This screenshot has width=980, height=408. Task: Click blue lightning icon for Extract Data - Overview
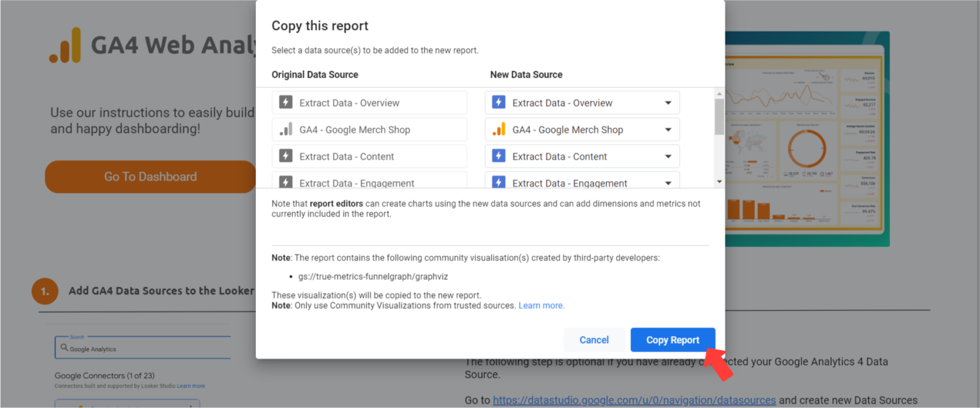click(x=499, y=103)
